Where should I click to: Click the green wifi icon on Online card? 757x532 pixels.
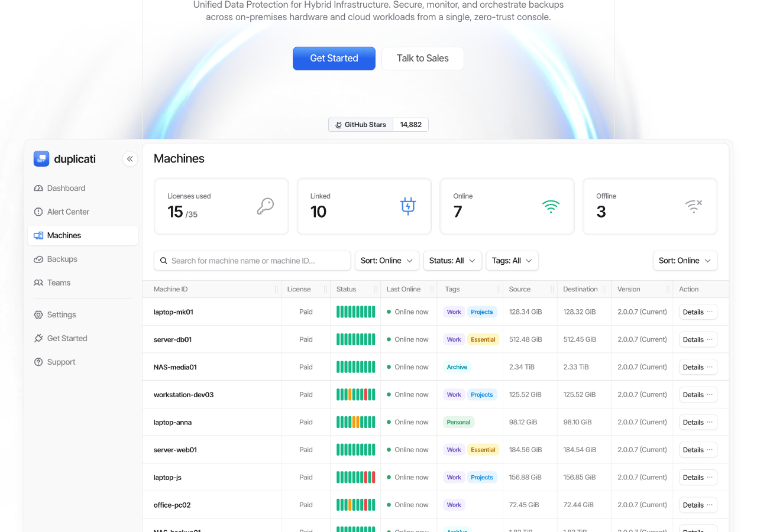(551, 206)
